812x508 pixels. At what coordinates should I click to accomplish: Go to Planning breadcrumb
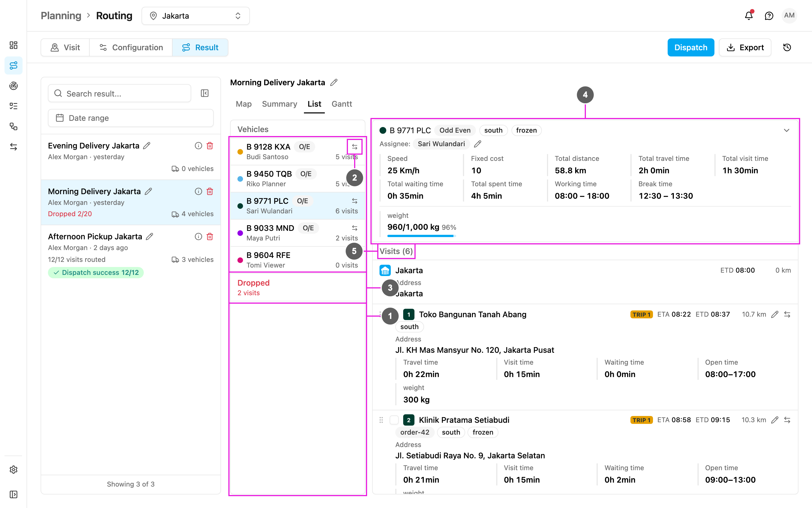pos(61,16)
